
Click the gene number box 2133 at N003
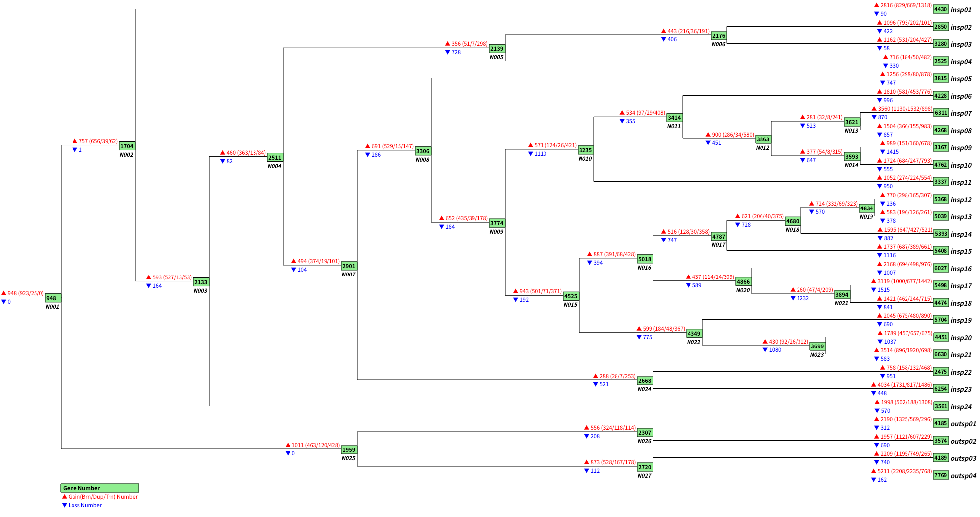pyautogui.click(x=201, y=282)
